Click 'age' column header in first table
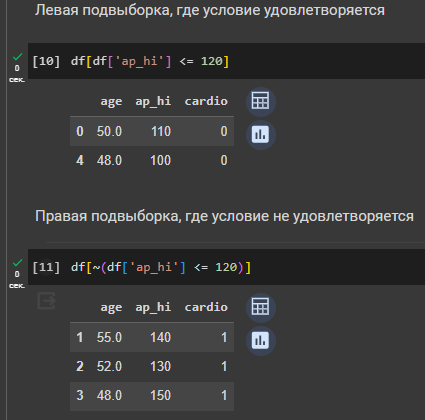Screen dimensions: 425x420 coord(111,102)
